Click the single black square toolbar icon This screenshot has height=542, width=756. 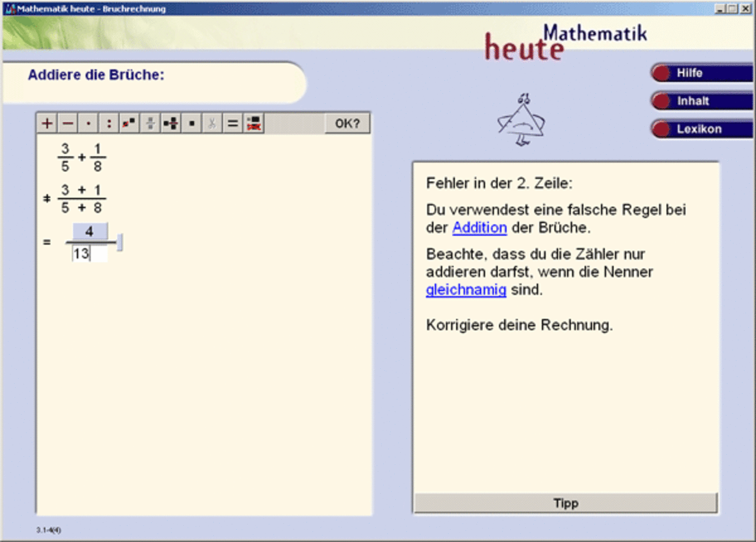192,123
